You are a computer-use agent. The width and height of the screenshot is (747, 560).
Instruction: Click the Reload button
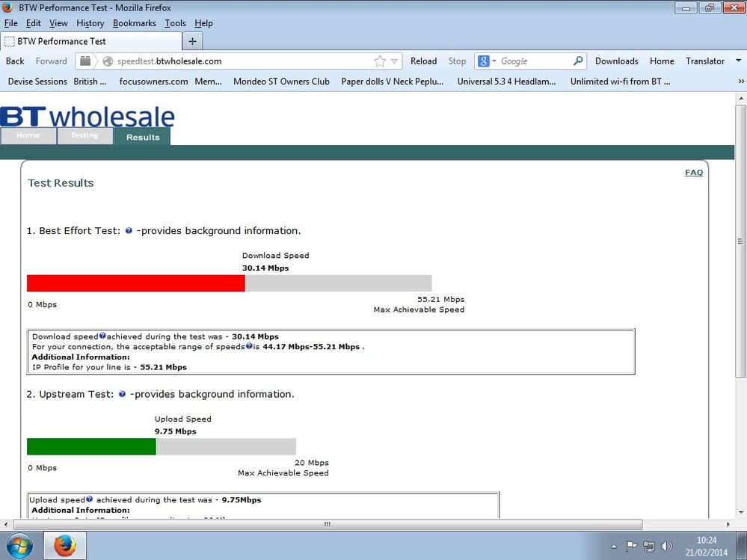(x=423, y=61)
